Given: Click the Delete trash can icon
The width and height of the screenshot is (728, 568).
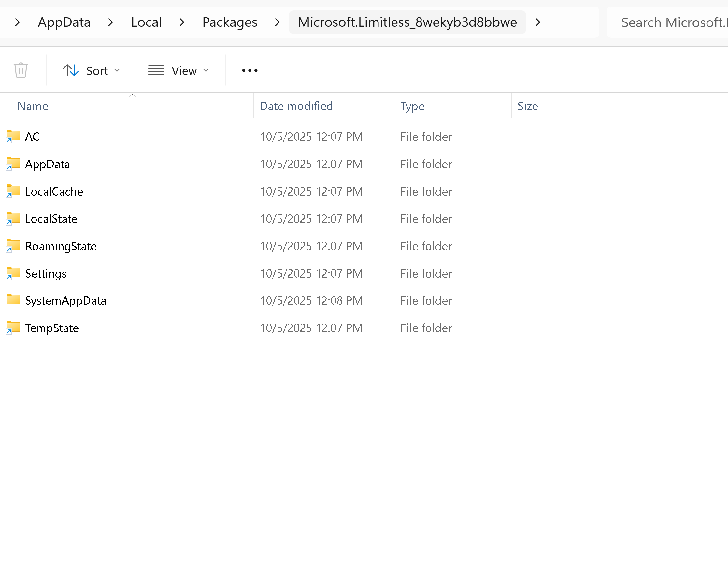Looking at the screenshot, I should coord(21,70).
